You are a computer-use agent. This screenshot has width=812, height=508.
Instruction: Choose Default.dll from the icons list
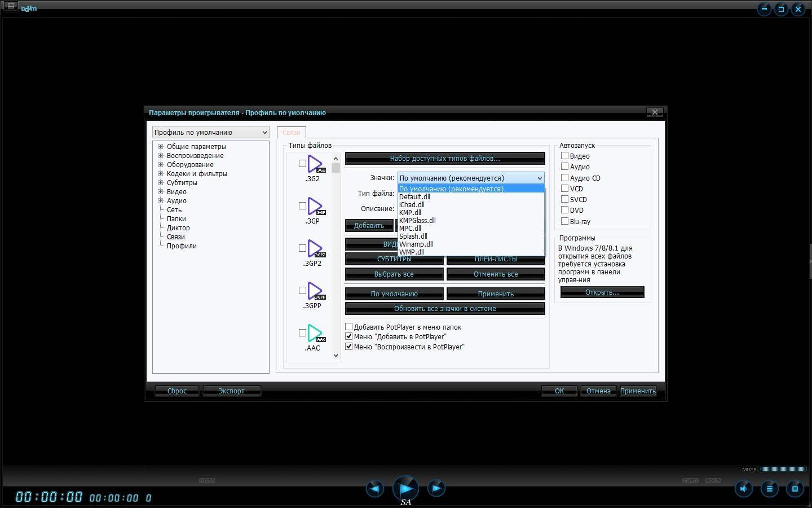coord(471,197)
